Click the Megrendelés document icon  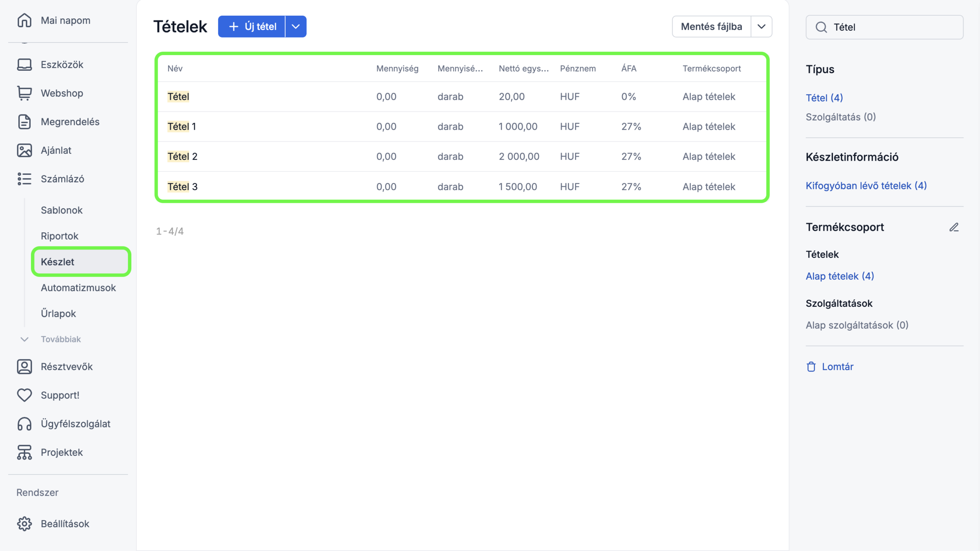point(24,122)
